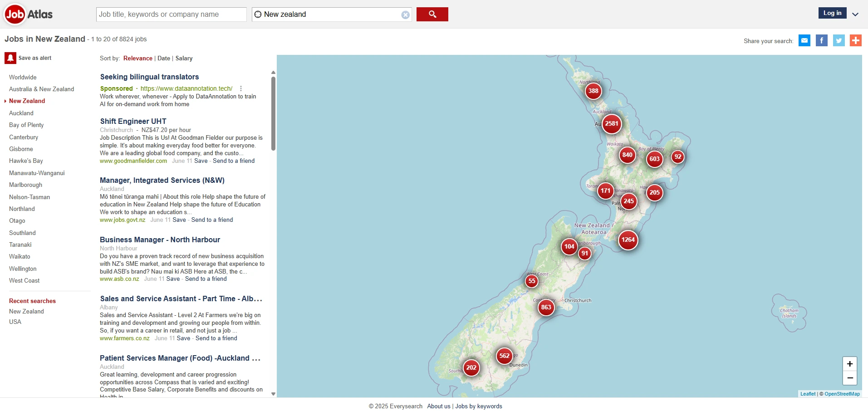Share search on Facebook
The height and width of the screenshot is (411, 868).
coord(822,40)
